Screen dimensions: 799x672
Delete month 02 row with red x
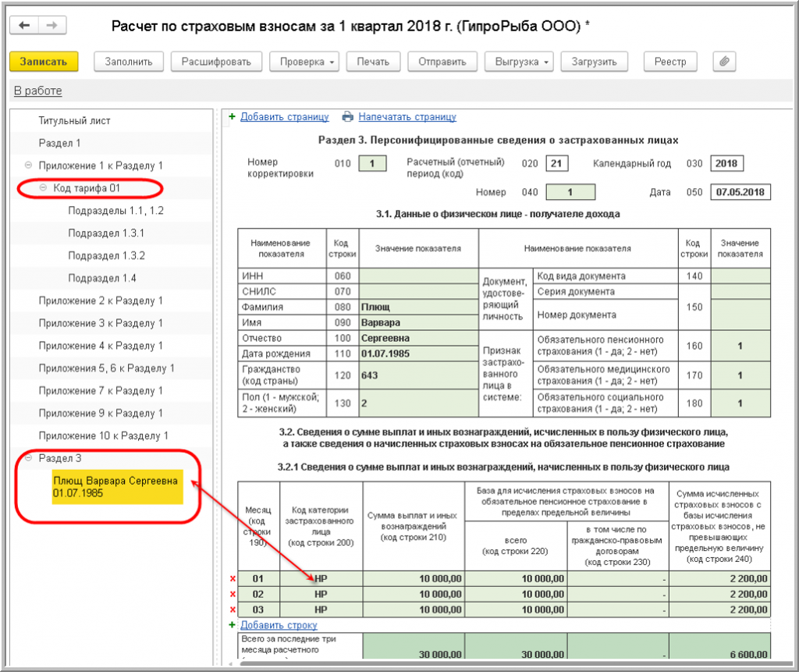click(x=233, y=594)
